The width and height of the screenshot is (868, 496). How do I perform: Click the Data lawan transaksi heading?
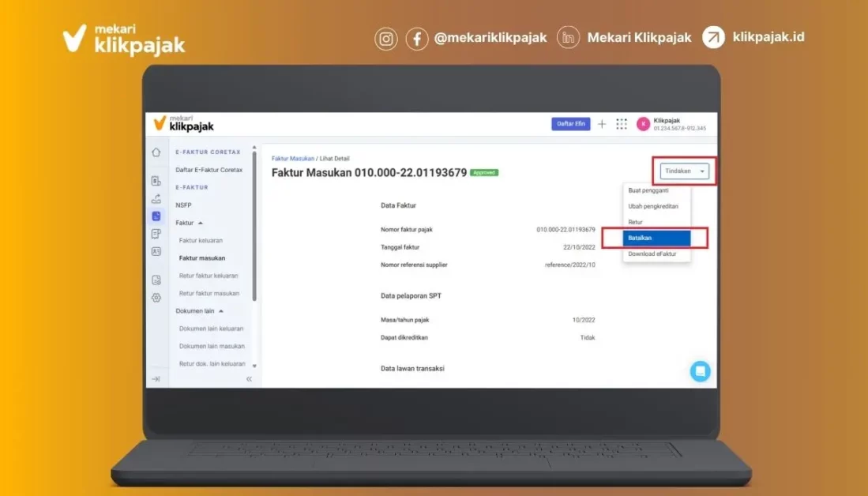(412, 369)
